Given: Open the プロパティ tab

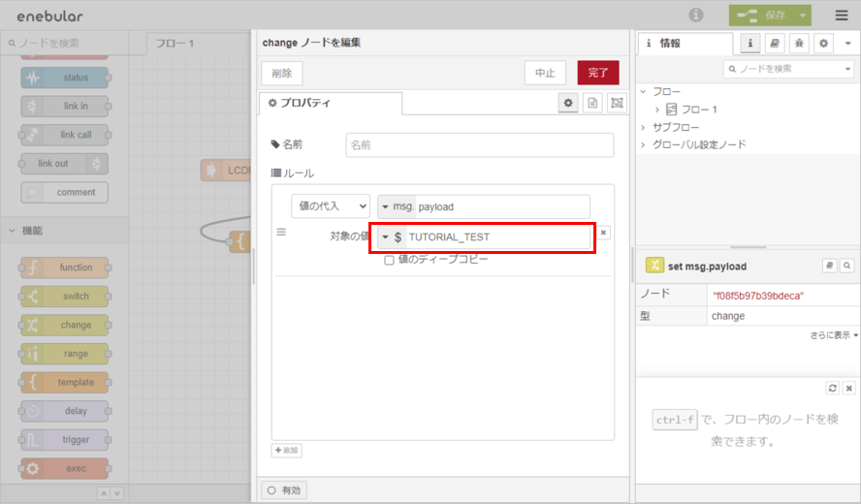Looking at the screenshot, I should [330, 103].
